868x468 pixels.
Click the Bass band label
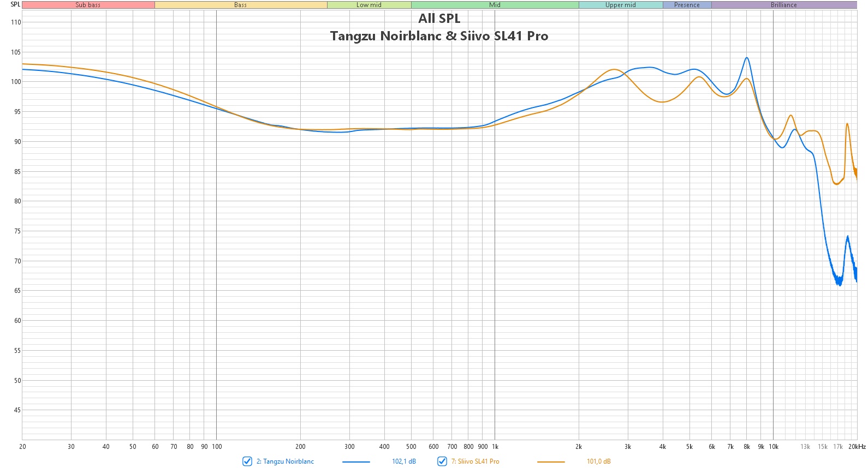241,5
